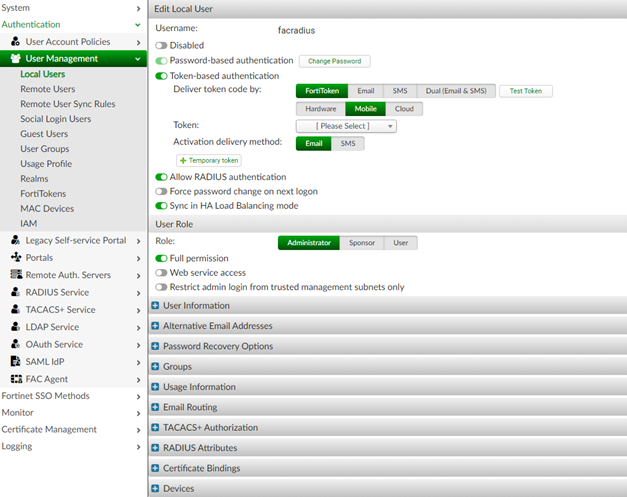Toggle the Disabled switch
Viewport: 627px width, 497px height.
pyautogui.click(x=161, y=46)
